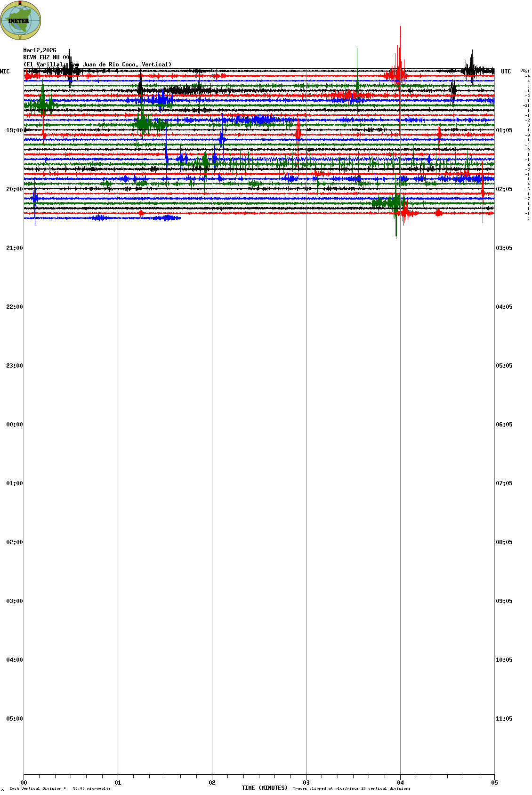Click the Traces clipped note
This screenshot has height=795, width=532.
[351, 788]
